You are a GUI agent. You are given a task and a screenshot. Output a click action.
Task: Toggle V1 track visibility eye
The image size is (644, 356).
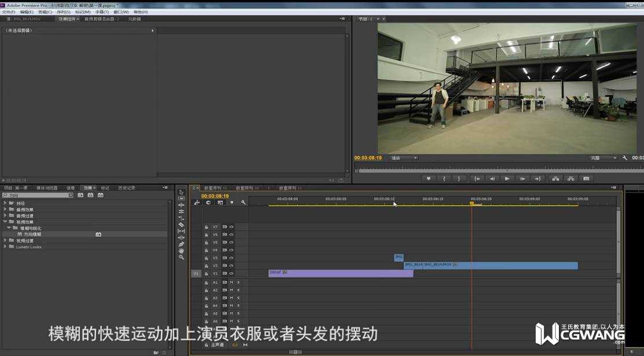[x=232, y=273]
